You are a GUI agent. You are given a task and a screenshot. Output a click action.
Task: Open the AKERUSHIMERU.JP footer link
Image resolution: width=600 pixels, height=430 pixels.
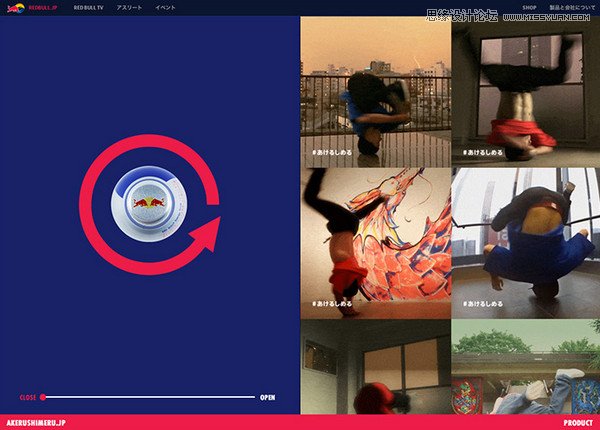point(36,423)
